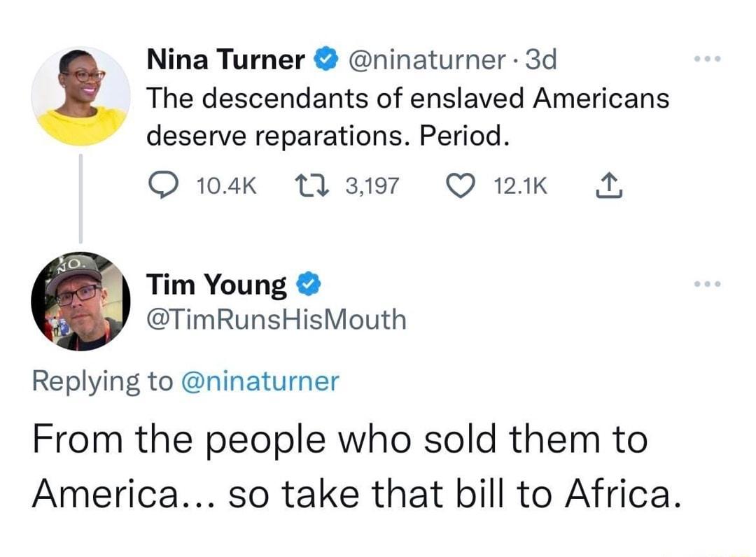Screen dimensions: 756x557
Task: Open the three-dot menu on Tim Young's reply
Action: pyautogui.click(x=708, y=283)
